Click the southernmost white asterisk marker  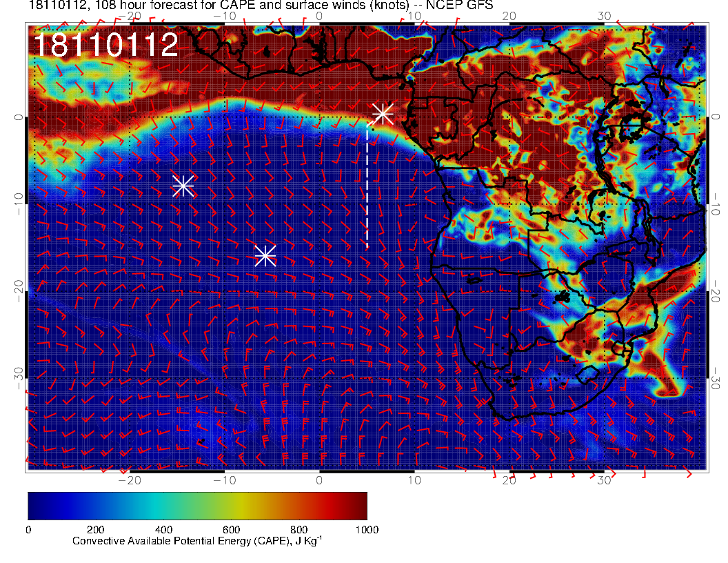click(x=265, y=255)
